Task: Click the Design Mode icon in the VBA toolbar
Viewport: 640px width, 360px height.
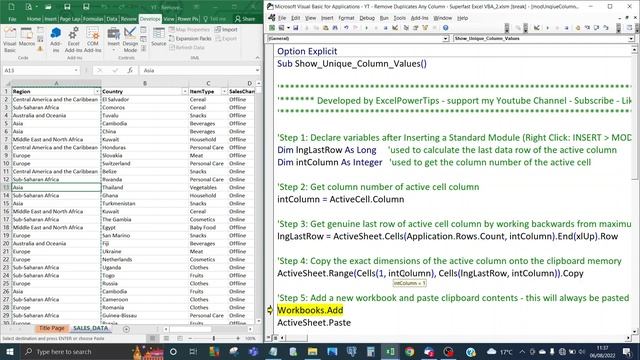Action: coord(395,28)
